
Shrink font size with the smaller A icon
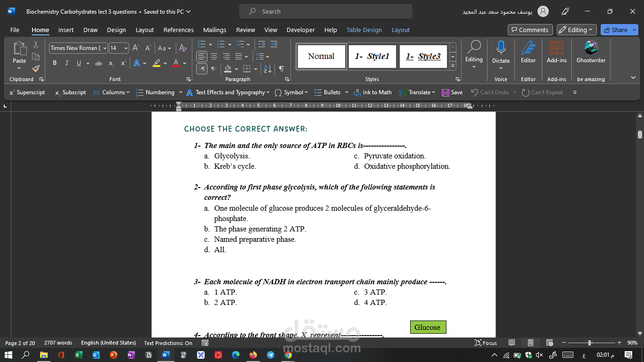tap(148, 48)
